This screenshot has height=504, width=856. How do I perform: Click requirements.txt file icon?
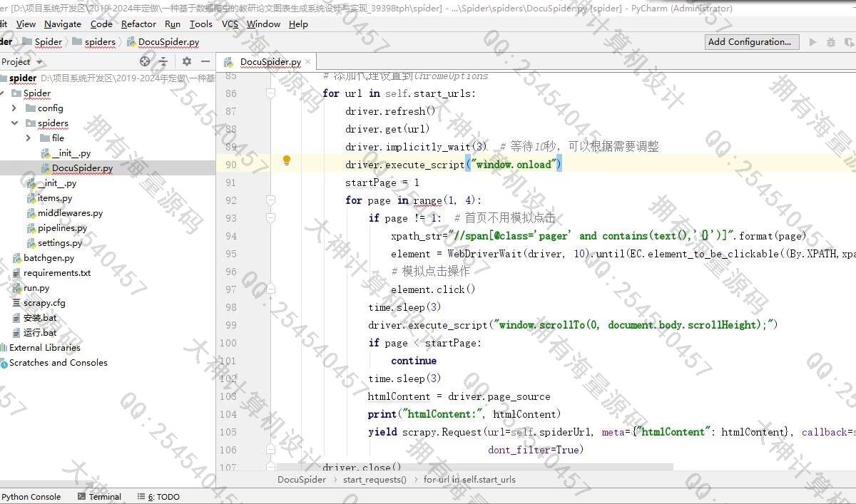[17, 273]
